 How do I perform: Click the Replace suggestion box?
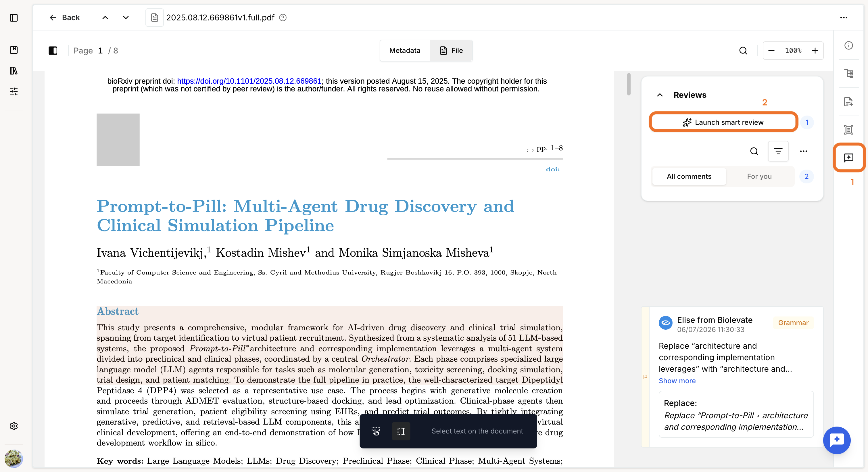736,414
